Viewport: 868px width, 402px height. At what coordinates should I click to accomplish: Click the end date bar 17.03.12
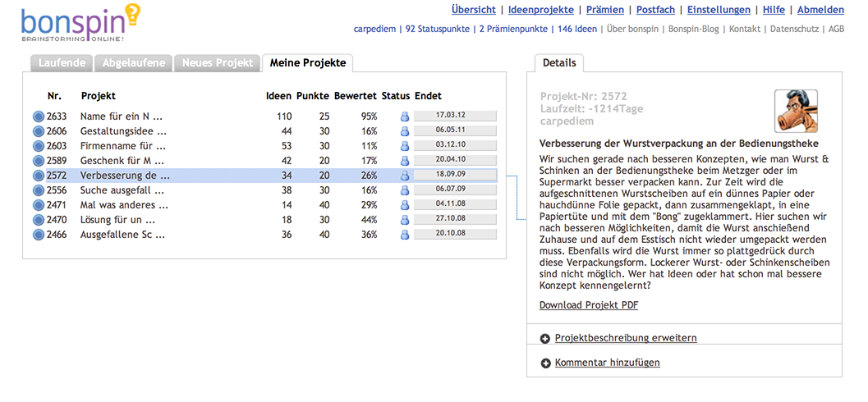pyautogui.click(x=455, y=116)
